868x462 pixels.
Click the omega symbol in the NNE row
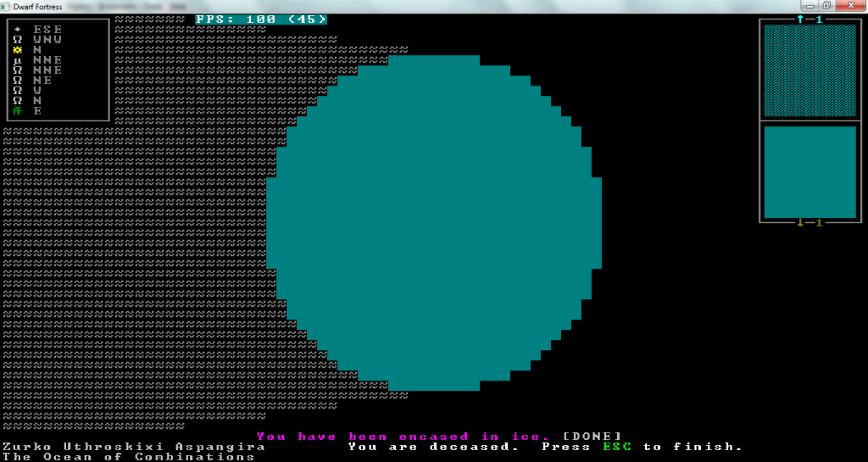tap(18, 70)
